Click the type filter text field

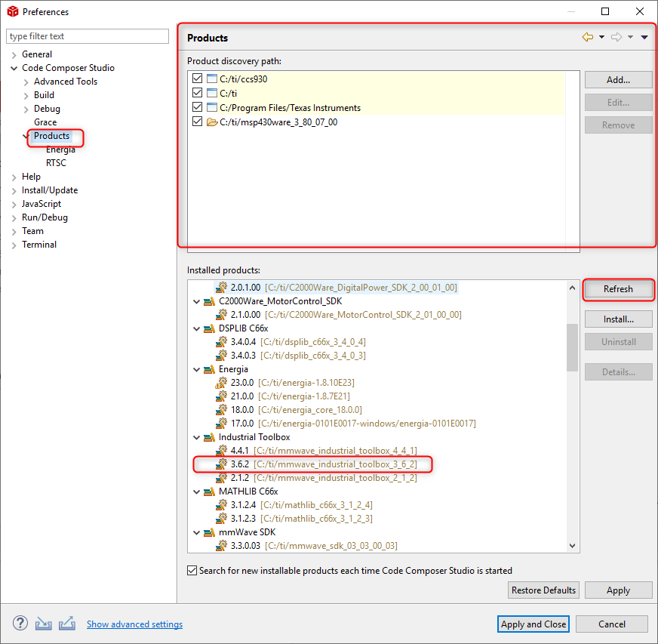pos(87,35)
